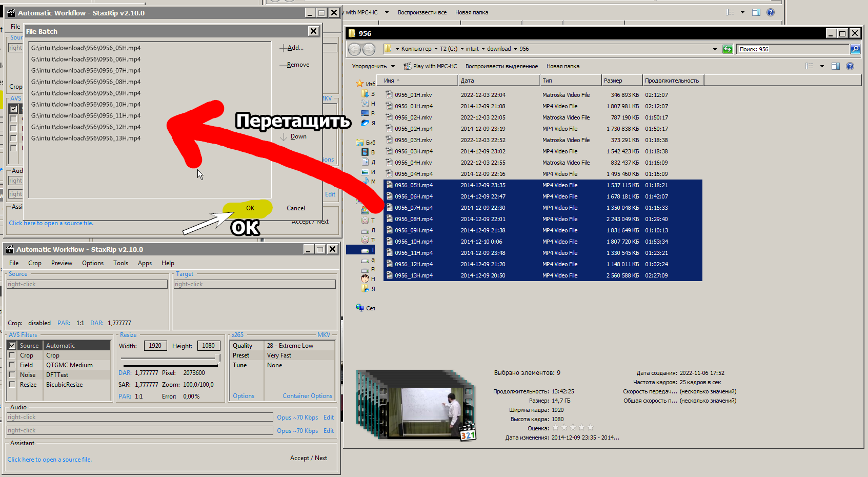
Task: Enable the Crop AVS filter checkbox
Action: [12, 355]
